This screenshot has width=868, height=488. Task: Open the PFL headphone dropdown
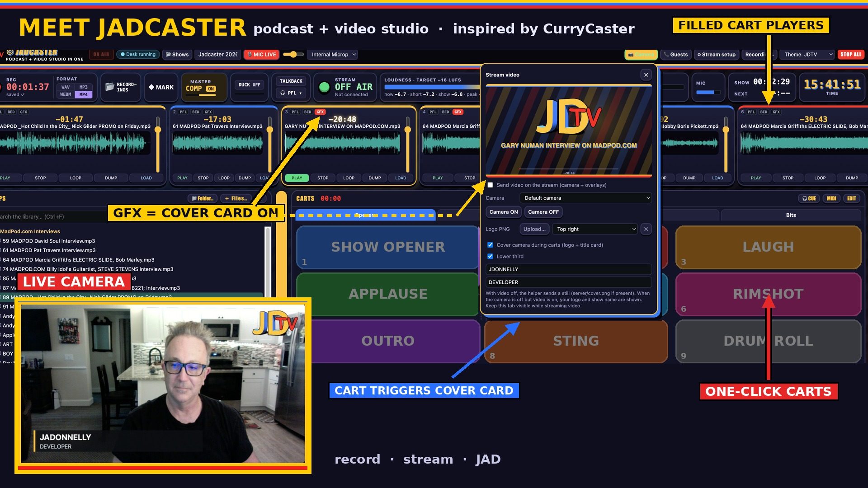291,93
